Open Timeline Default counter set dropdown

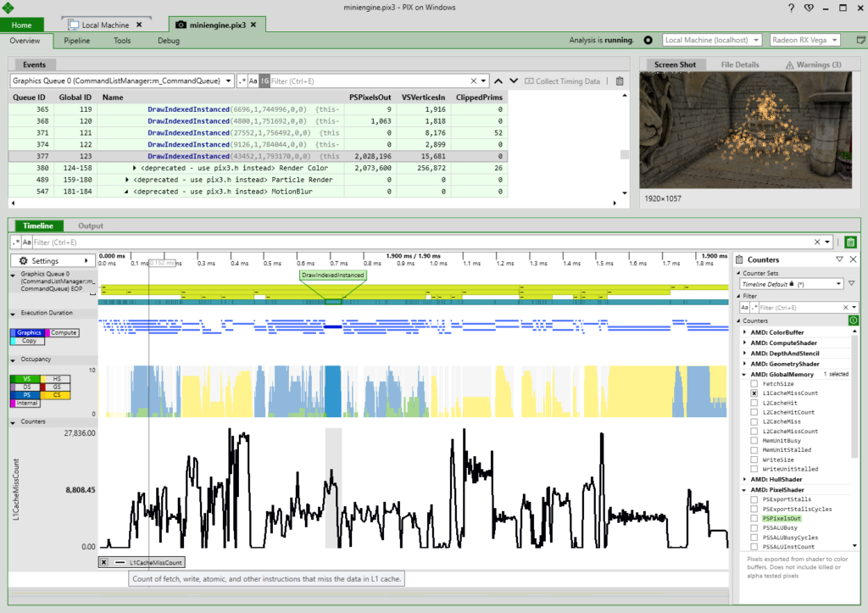792,283
